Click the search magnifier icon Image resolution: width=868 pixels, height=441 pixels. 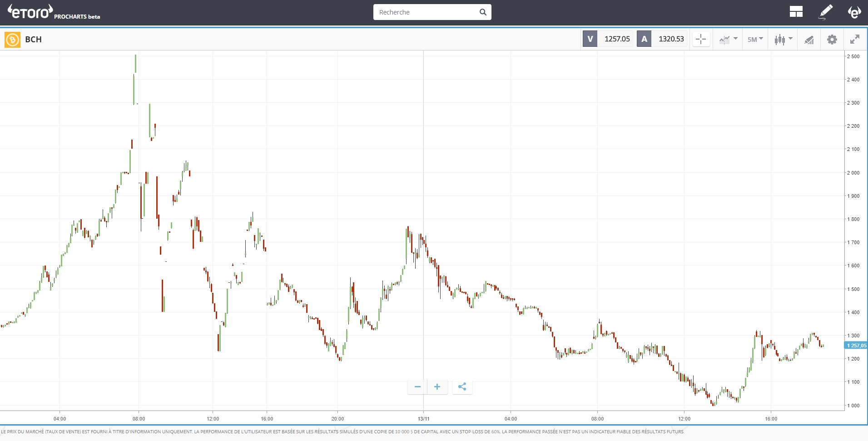pos(483,12)
